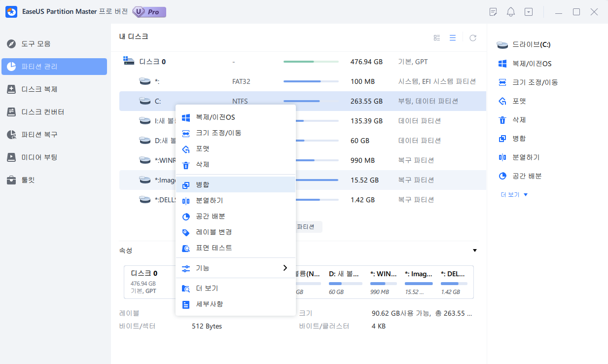608x364 pixels.
Task: Open the notification bell
Action: (511, 12)
